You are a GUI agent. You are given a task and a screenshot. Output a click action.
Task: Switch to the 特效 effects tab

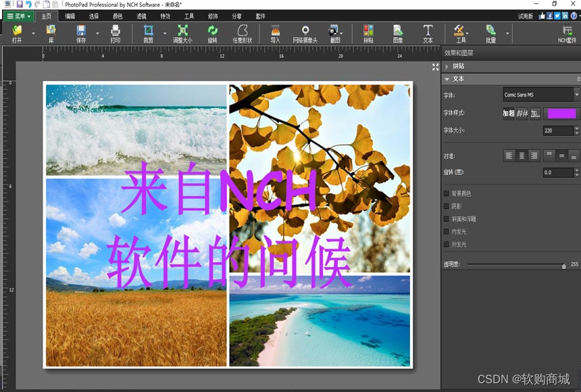pyautogui.click(x=166, y=16)
